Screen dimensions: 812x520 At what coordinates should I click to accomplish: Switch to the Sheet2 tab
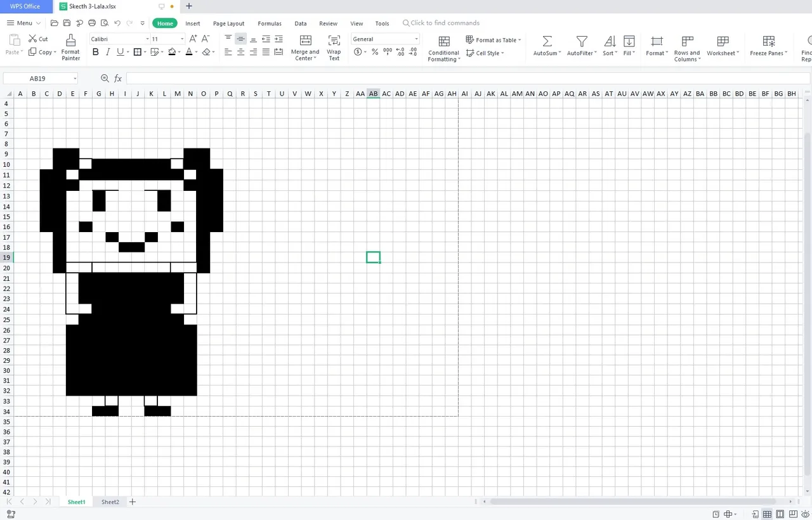click(x=110, y=502)
